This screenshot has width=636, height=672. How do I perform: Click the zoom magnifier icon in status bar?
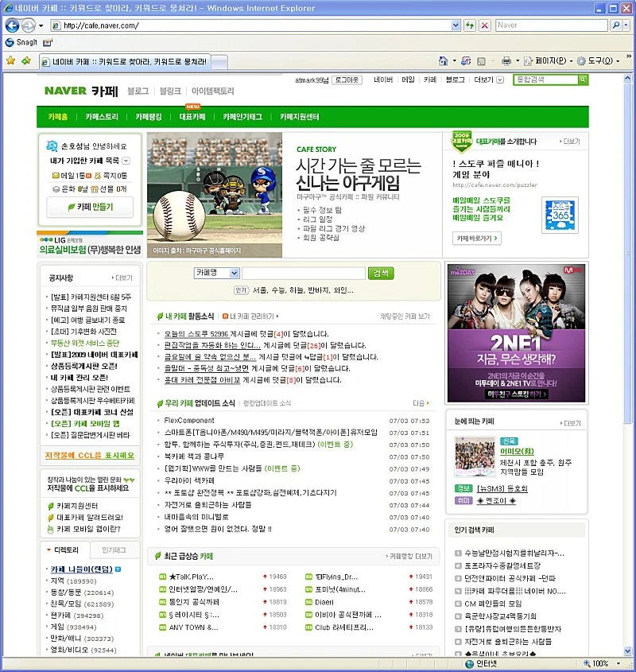point(587,663)
